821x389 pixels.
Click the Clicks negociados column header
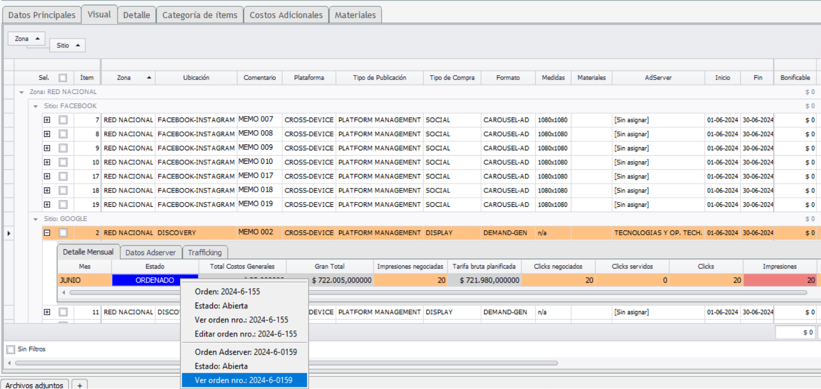coord(559,266)
